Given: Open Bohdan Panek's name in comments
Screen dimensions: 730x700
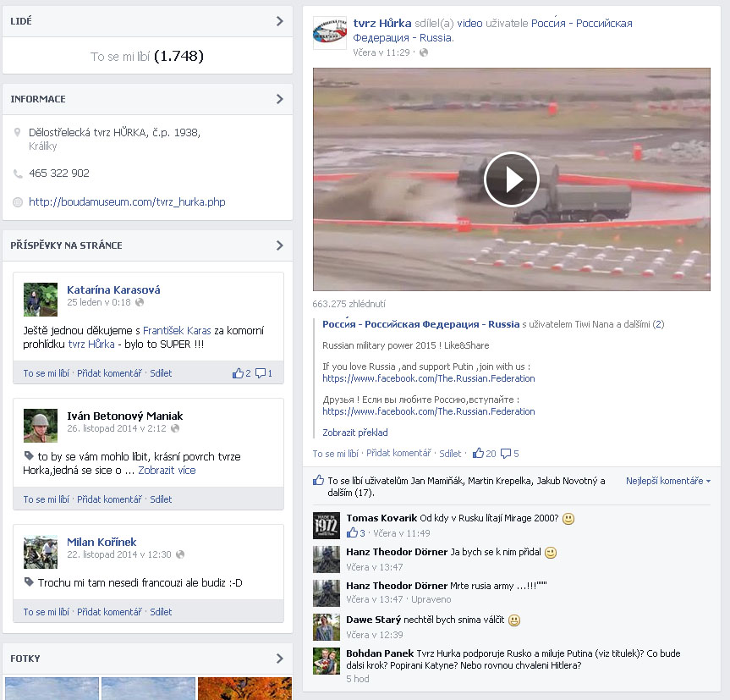Looking at the screenshot, I should point(380,653).
